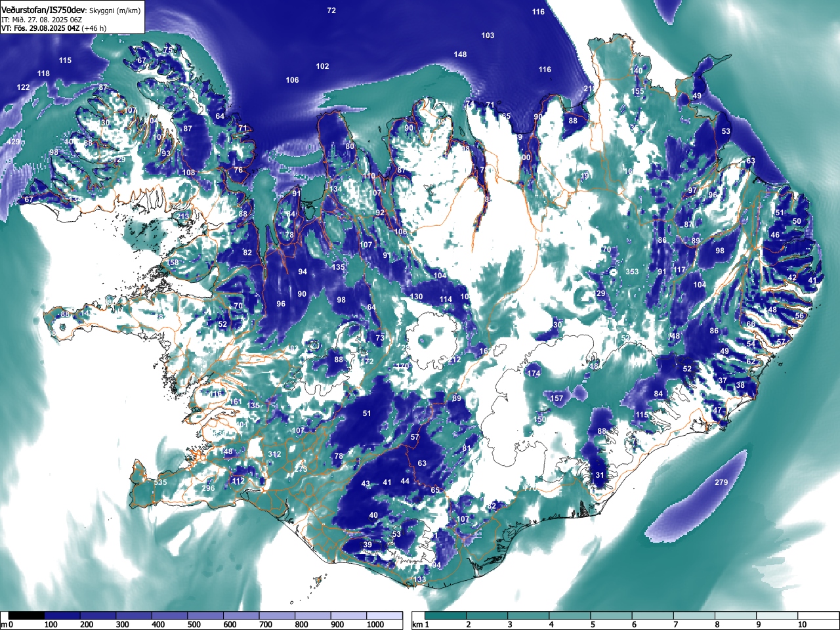Screen dimensions: 840x630
Task: Click the "1000" tick on the meters legend
Action: click(x=375, y=625)
